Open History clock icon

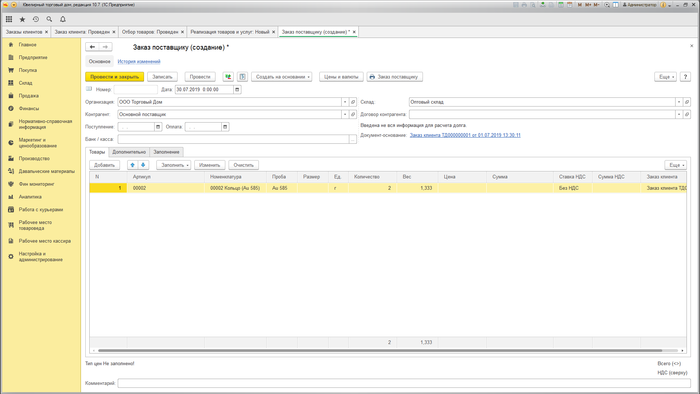pos(36,19)
